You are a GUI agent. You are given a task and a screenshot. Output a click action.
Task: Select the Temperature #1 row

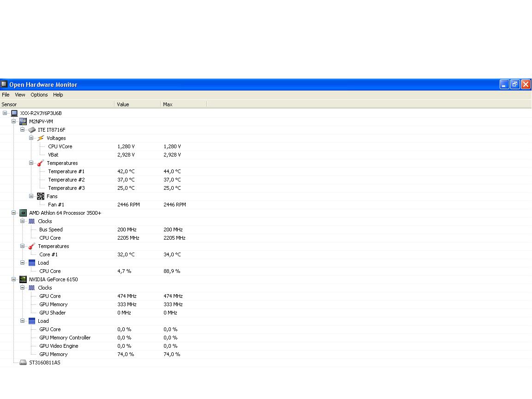(266, 171)
